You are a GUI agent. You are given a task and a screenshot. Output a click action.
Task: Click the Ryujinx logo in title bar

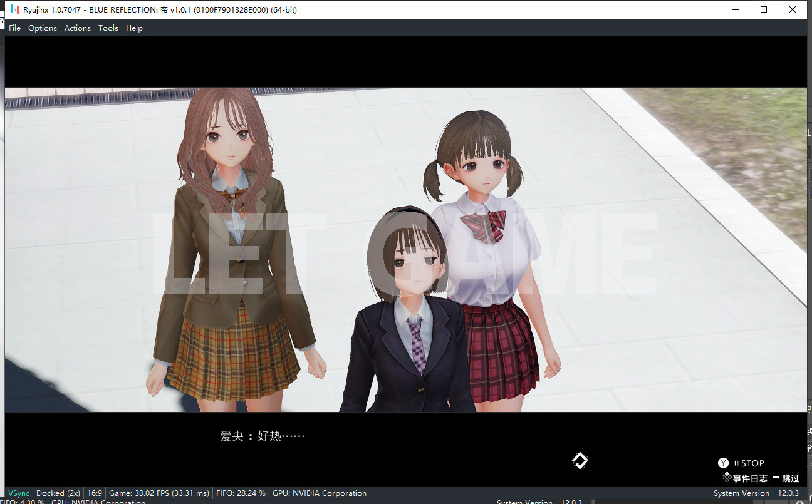click(15, 9)
